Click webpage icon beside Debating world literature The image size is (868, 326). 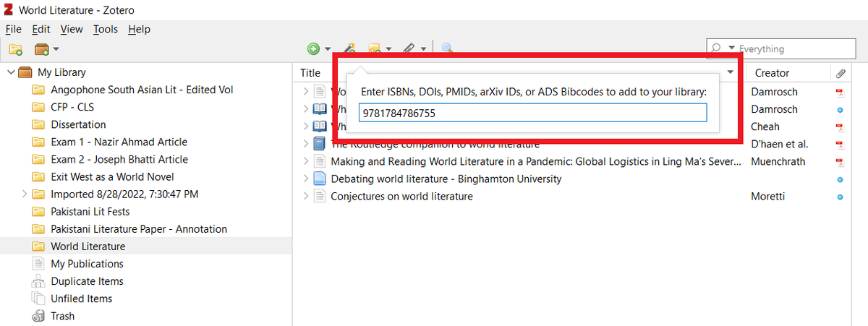(x=320, y=179)
